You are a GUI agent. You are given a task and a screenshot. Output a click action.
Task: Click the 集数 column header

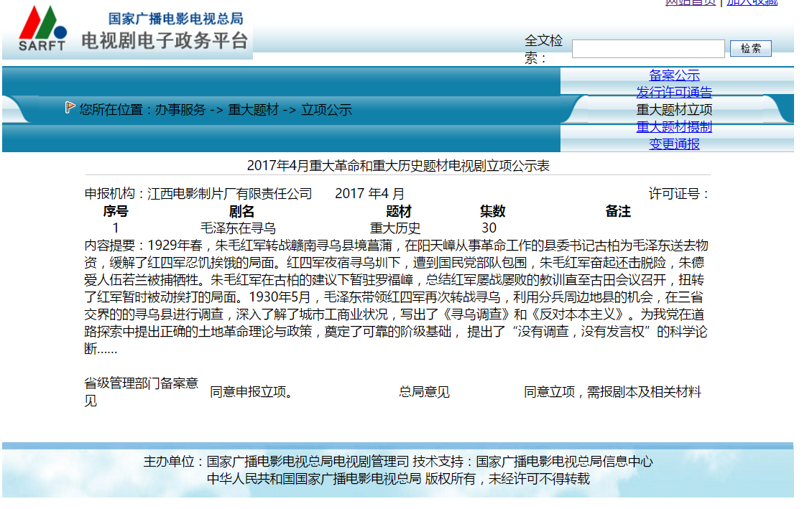click(492, 211)
